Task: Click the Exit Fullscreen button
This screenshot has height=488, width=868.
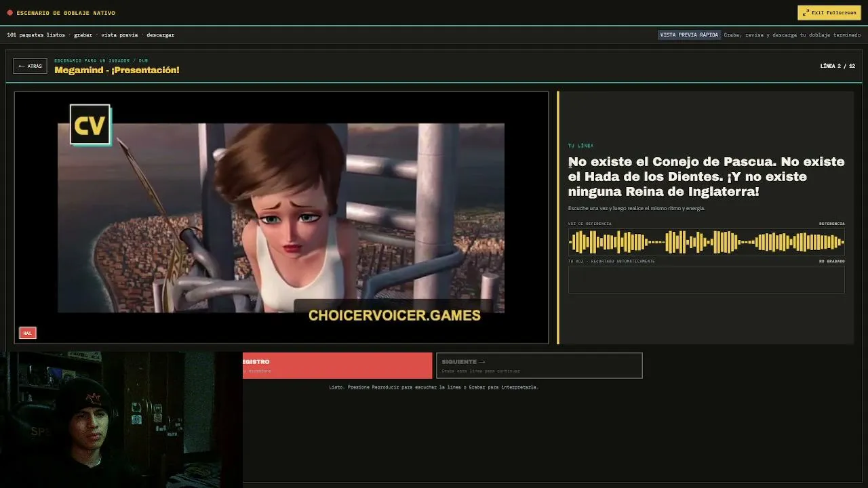Action: [829, 12]
